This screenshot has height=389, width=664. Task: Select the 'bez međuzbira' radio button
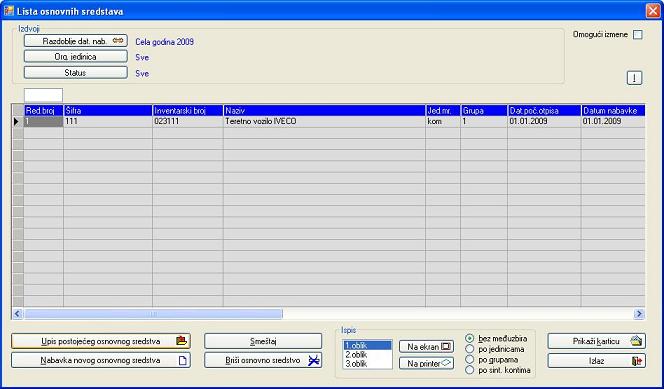click(x=470, y=339)
